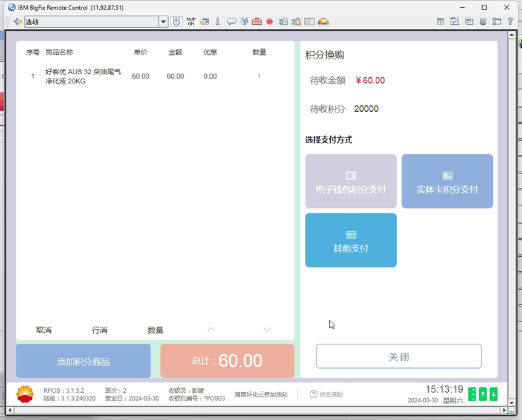Click the up chevron below item list
Image resolution: width=522 pixels, height=420 pixels.
pos(211,330)
